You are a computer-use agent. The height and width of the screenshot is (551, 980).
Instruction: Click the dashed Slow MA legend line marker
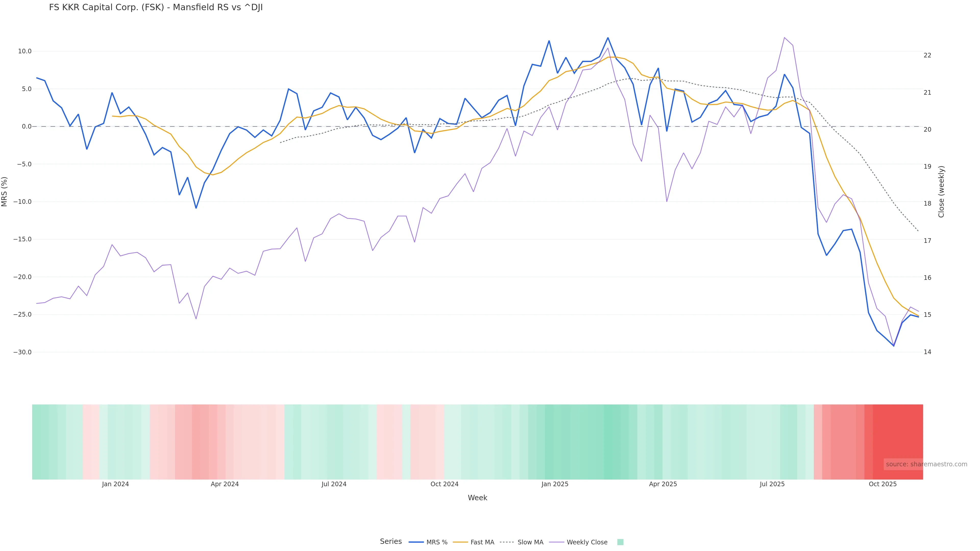click(x=507, y=542)
